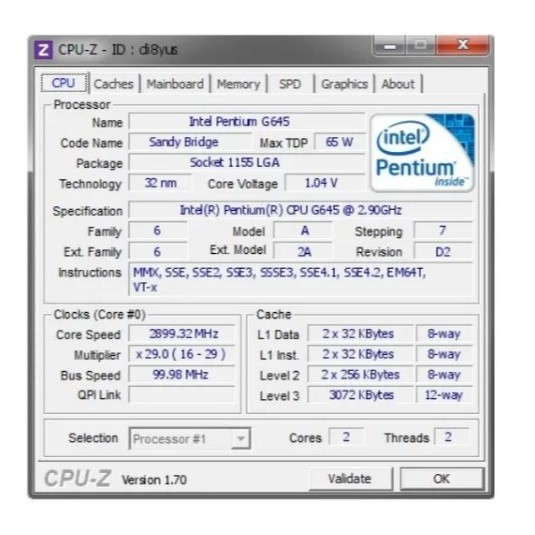This screenshot has height=535, width=535.
Task: Click the Threads count value
Action: [x=452, y=437]
